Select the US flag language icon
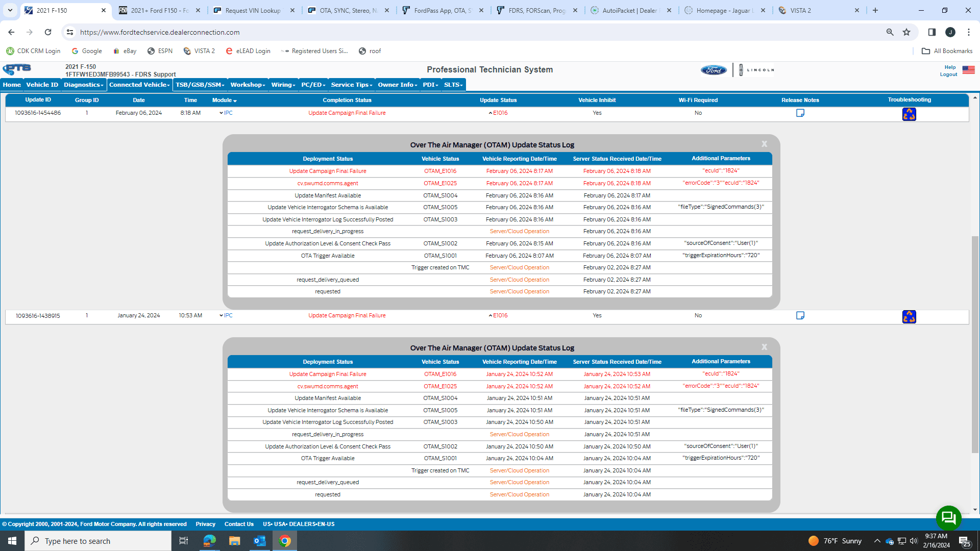The image size is (980, 551). point(968,70)
